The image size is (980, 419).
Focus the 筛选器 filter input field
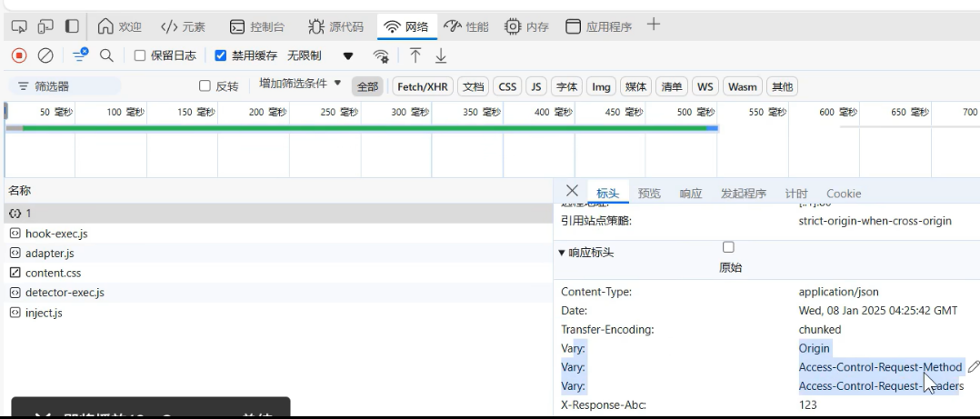65,86
